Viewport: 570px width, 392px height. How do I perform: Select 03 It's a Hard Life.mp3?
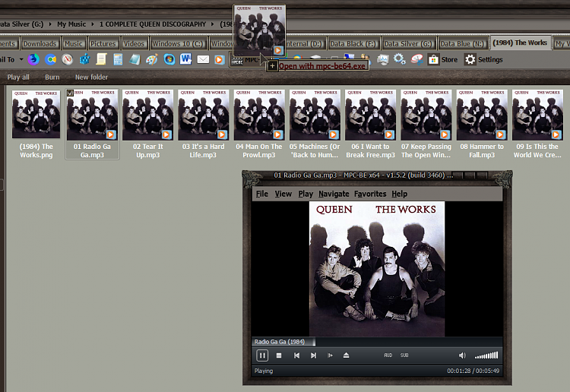coord(203,124)
